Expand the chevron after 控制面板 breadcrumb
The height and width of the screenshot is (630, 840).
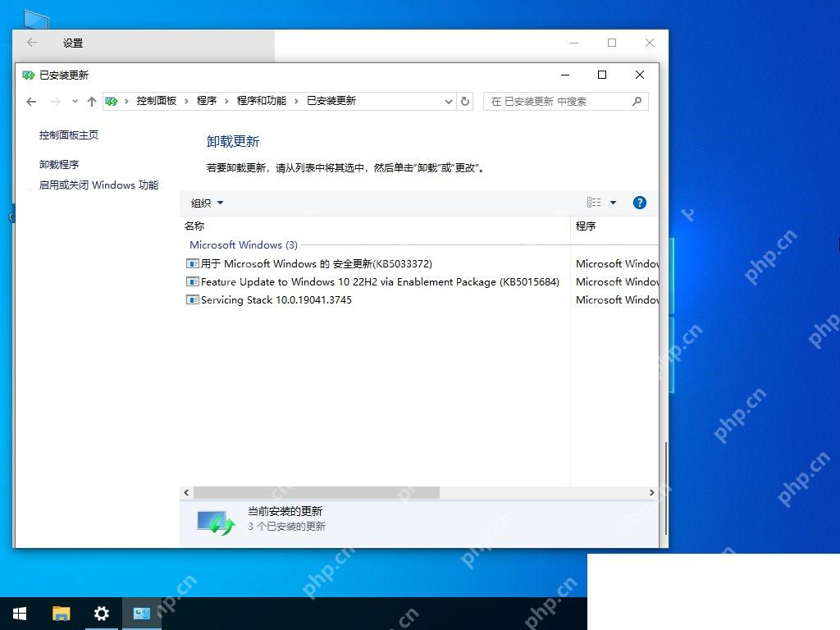click(186, 101)
